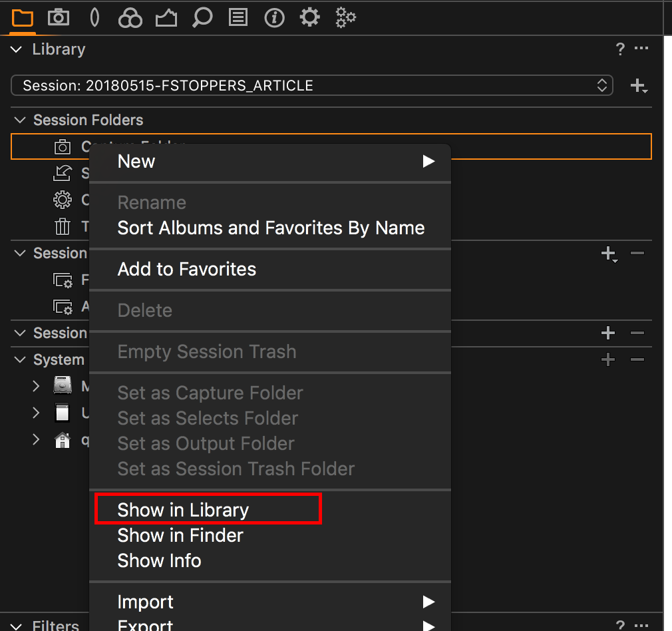Choose Show in Library menu item
Image resolution: width=672 pixels, height=631 pixels.
pyautogui.click(x=270, y=510)
